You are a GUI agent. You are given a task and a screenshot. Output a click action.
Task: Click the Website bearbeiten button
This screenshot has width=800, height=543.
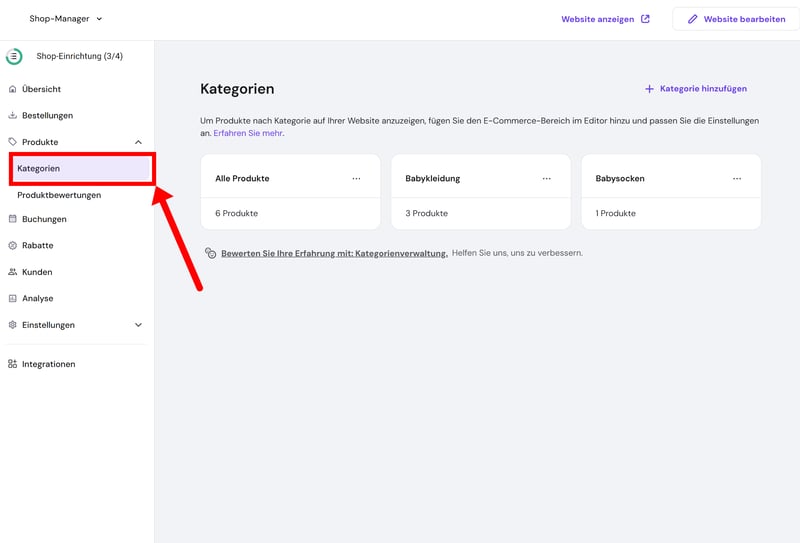(735, 19)
